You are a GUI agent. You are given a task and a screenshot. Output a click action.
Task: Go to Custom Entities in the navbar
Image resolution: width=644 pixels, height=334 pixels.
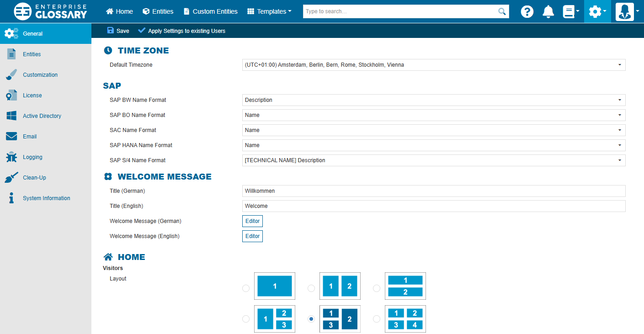[x=210, y=11]
